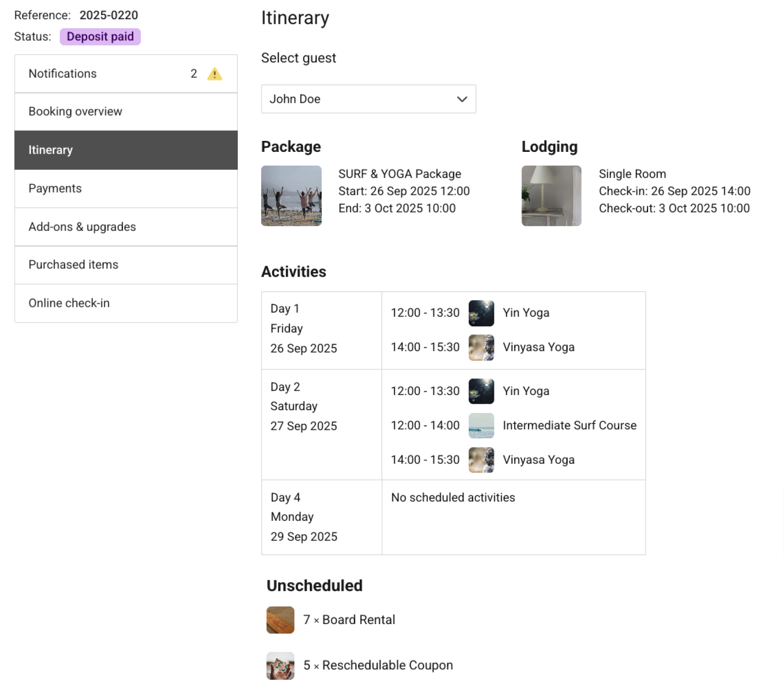
Task: Click the chevron arrow beside John Doe
Action: click(462, 99)
